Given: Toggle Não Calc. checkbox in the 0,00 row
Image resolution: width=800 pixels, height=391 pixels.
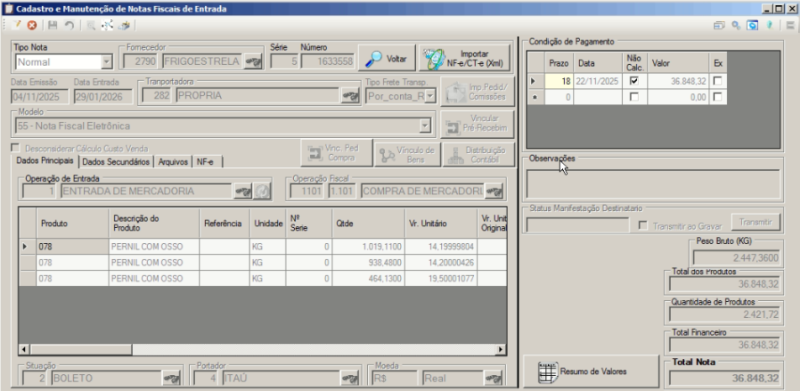Looking at the screenshot, I should (634, 97).
